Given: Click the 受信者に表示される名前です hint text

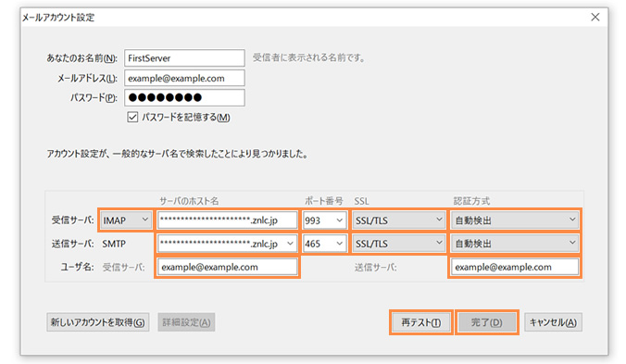Looking at the screenshot, I should click(x=309, y=57).
